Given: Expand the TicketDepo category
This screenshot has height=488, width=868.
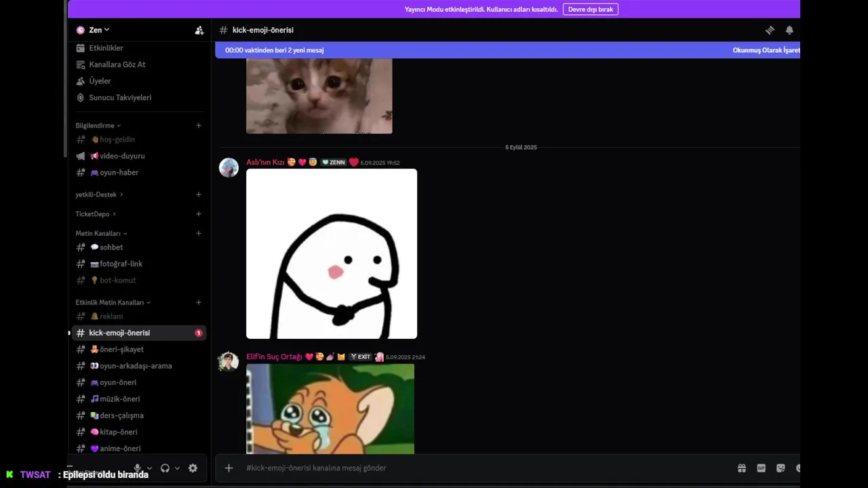Looking at the screenshot, I should pos(95,214).
